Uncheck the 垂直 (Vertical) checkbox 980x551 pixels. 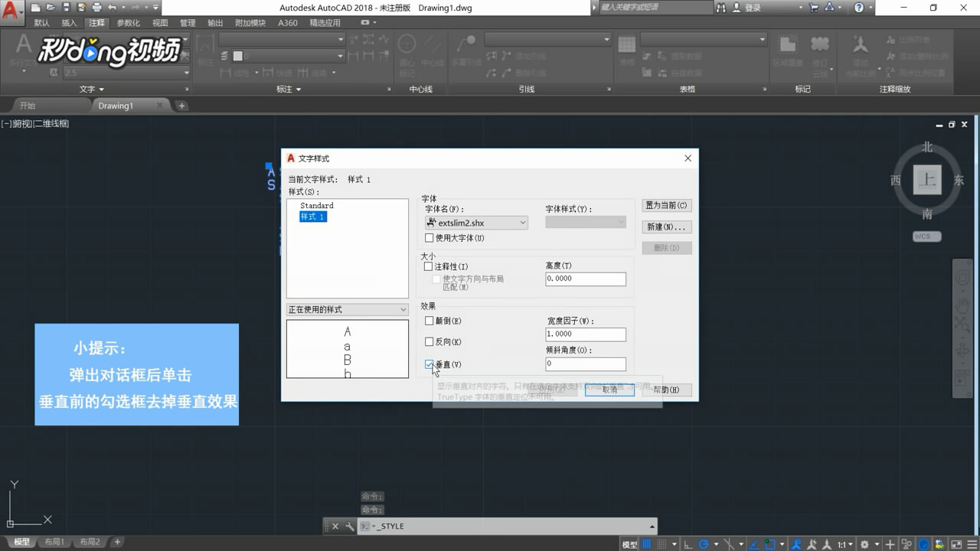point(429,364)
